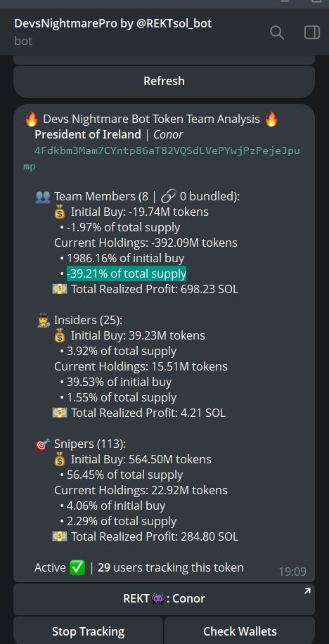Open the REKT: Conor link button

point(164,598)
